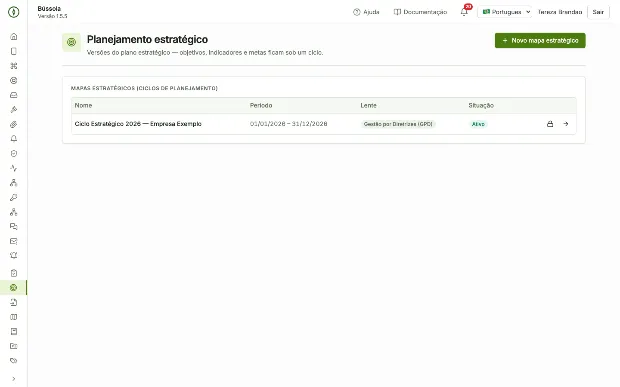Click the lock icon in Ciclo Estratégico row
Screen dimensions: 620x387
pyautogui.click(x=550, y=124)
